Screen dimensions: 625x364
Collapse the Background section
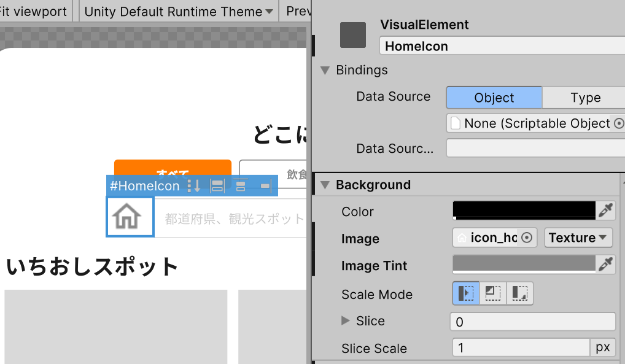point(325,185)
